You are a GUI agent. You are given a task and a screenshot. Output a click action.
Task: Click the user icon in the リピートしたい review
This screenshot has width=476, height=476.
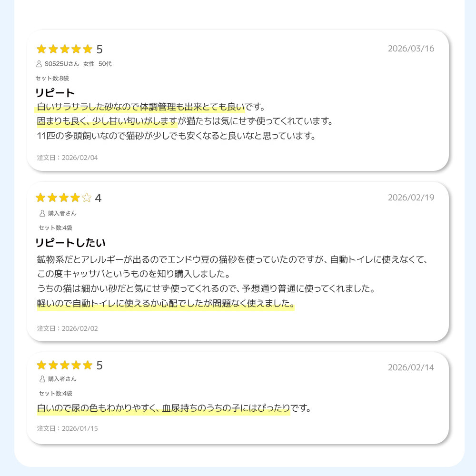[42, 213]
